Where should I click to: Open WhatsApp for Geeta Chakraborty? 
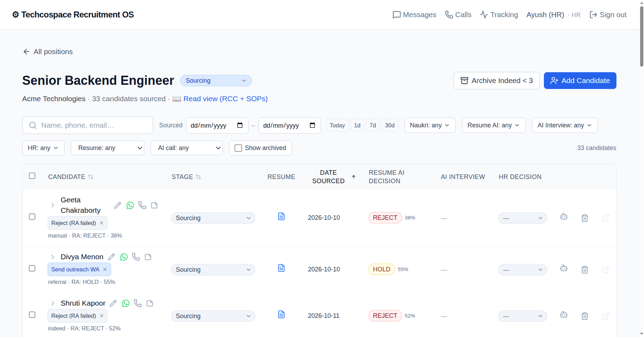point(130,205)
